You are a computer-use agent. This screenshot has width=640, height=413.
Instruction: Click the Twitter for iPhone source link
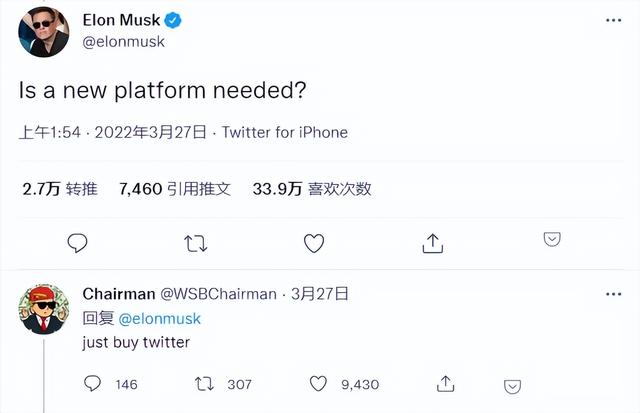[x=284, y=132]
